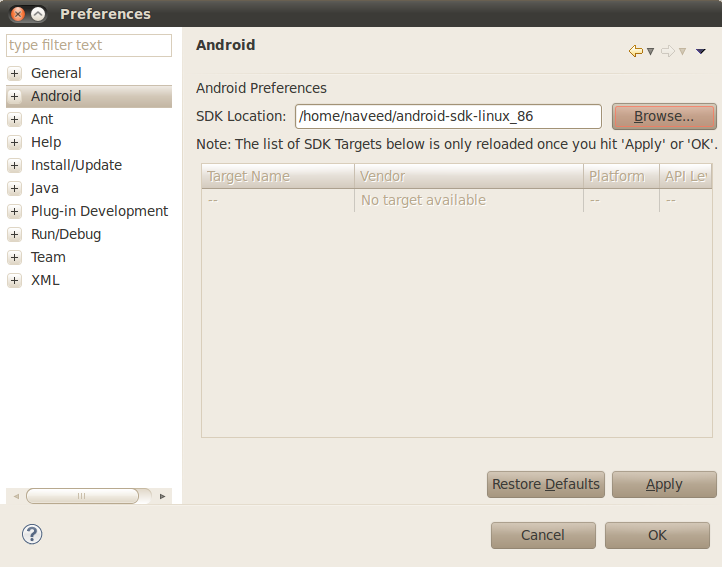Screen dimensions: 722x567
Task: Click the type filter text field
Action: coord(89,45)
